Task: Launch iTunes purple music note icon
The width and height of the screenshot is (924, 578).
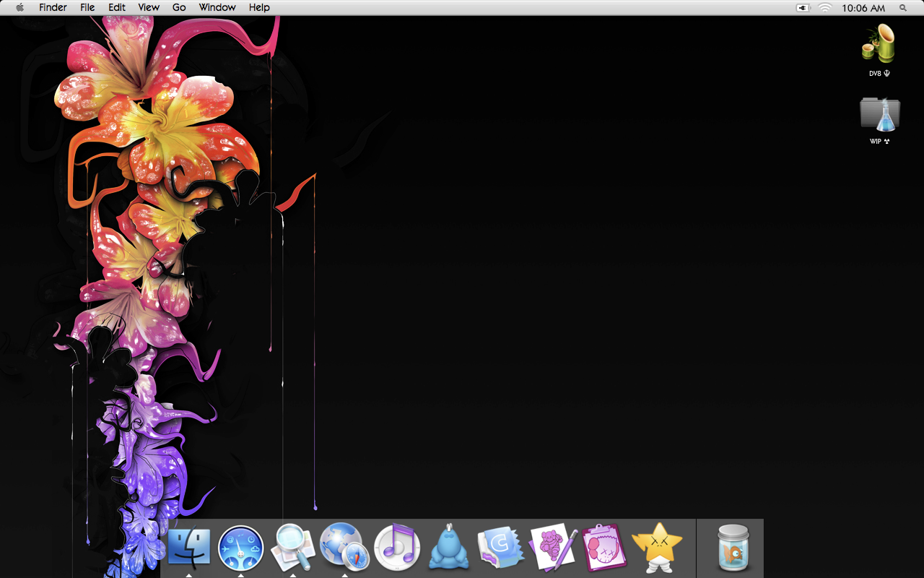Action: pos(397,547)
